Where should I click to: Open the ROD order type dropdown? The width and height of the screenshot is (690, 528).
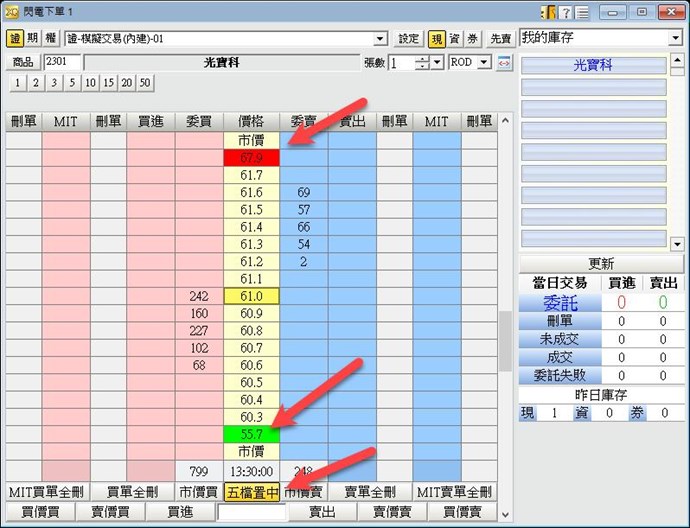pyautogui.click(x=484, y=62)
